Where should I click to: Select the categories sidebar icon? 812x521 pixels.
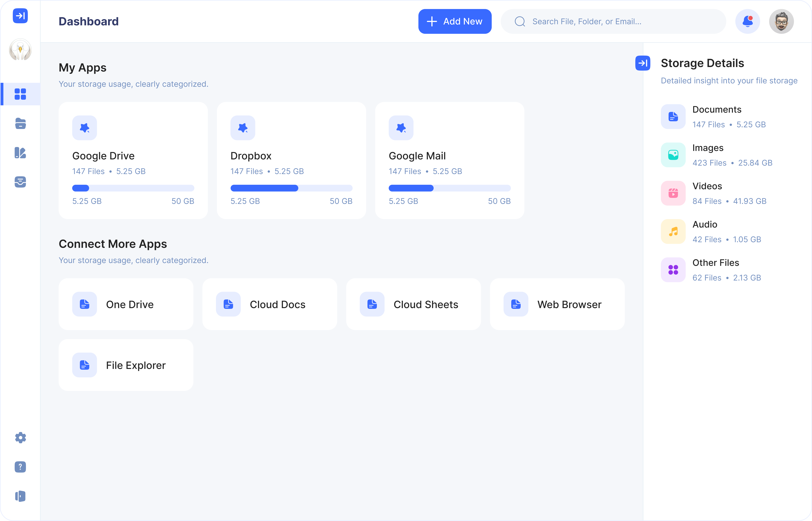coord(20,153)
